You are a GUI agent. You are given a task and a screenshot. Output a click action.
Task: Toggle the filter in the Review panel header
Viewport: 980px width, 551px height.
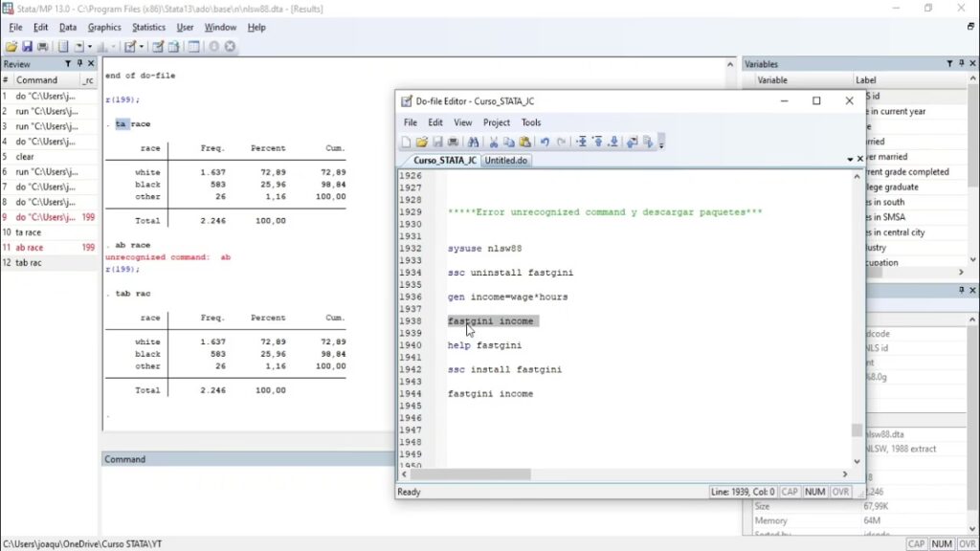pos(67,64)
